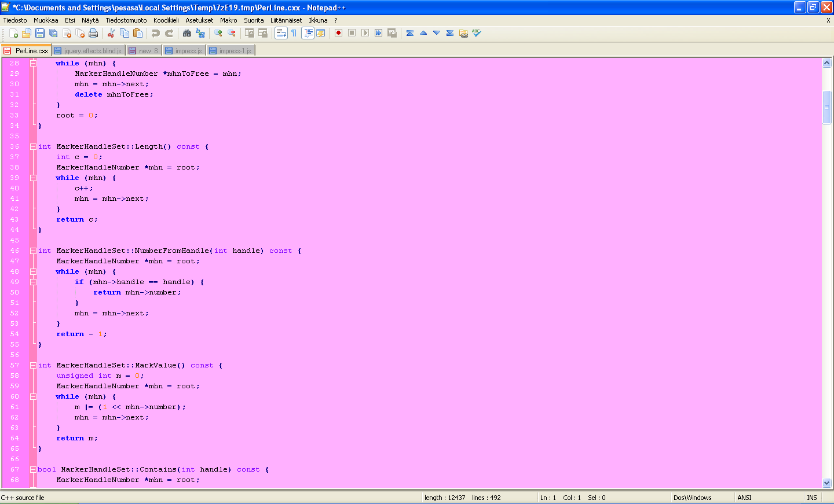The width and height of the screenshot is (834, 504).
Task: Click the Copy toolbar icon
Action: (x=125, y=33)
